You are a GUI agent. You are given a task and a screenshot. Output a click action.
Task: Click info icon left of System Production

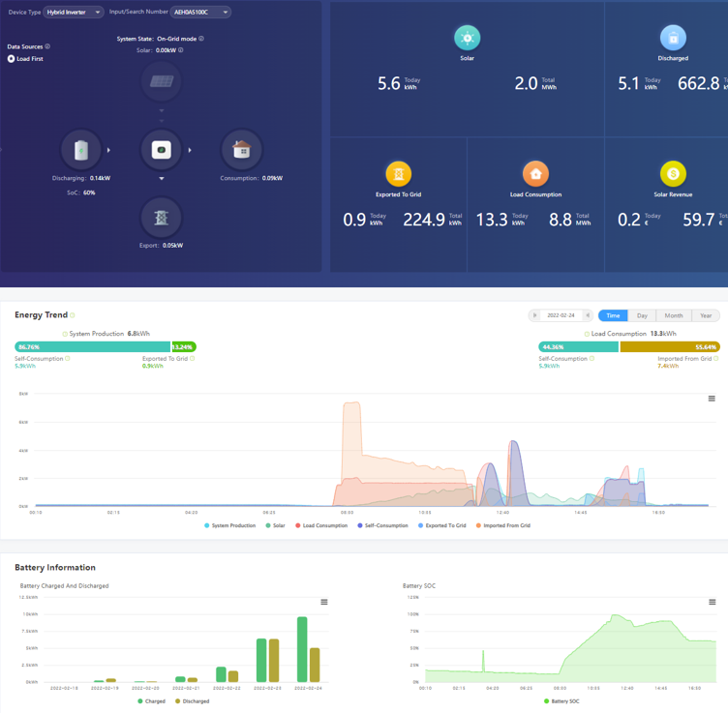click(65, 334)
